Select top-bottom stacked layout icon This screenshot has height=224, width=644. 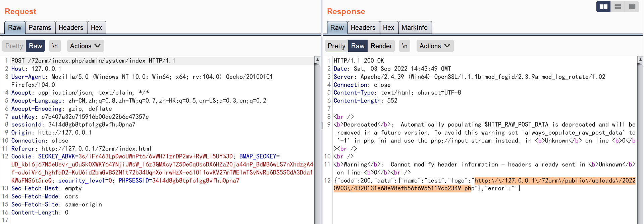point(618,7)
